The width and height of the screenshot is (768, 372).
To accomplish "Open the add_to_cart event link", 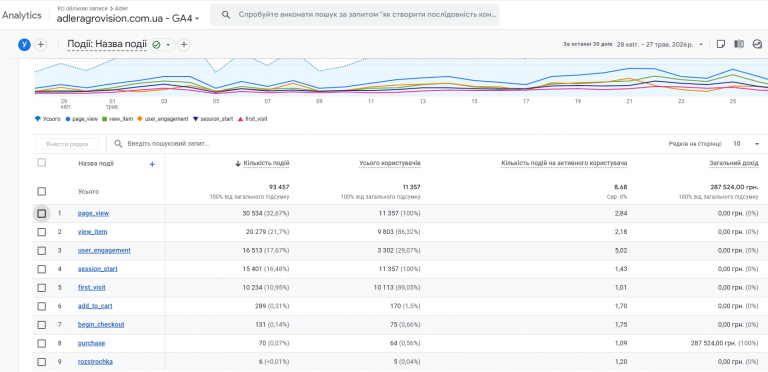I will [x=95, y=306].
